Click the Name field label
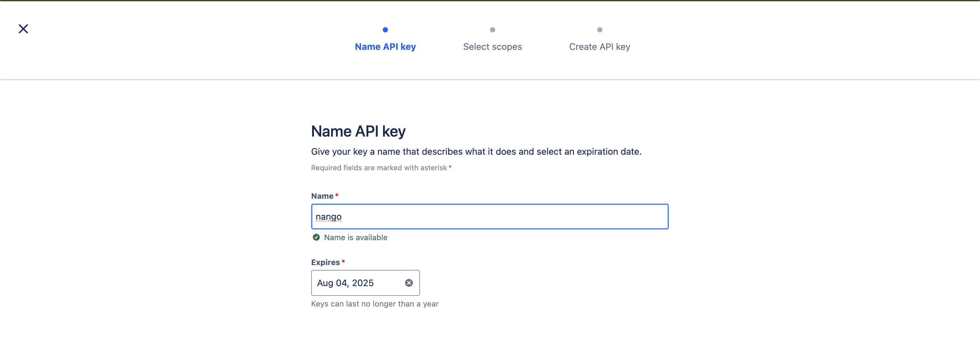The height and width of the screenshot is (345, 980). pos(322,196)
